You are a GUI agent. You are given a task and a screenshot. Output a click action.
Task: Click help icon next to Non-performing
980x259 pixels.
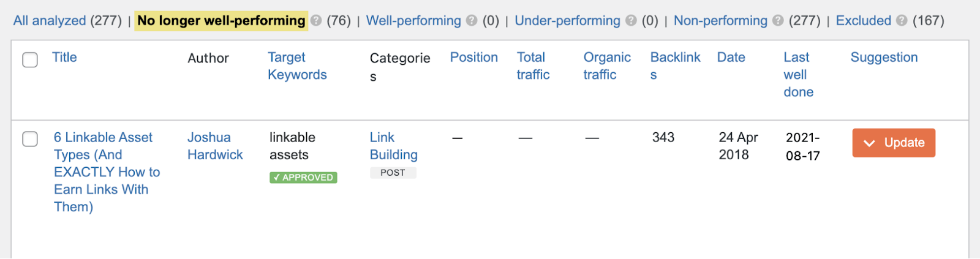point(778,21)
